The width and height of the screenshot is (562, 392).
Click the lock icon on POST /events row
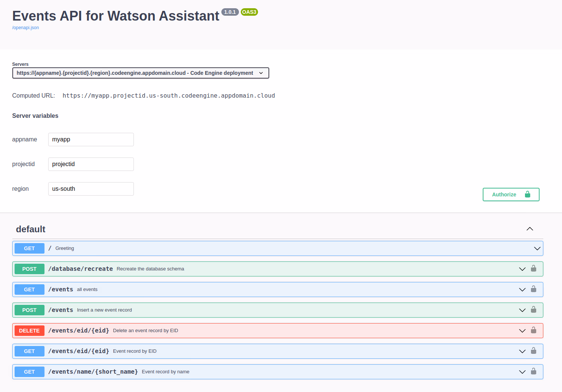click(x=533, y=310)
